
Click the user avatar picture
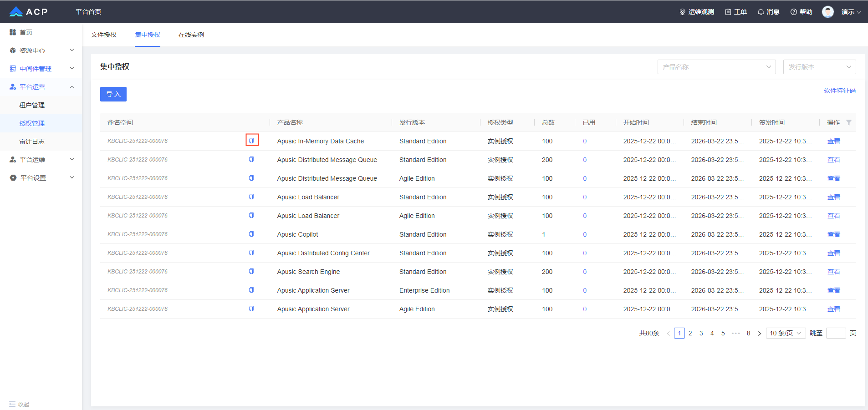coord(828,12)
